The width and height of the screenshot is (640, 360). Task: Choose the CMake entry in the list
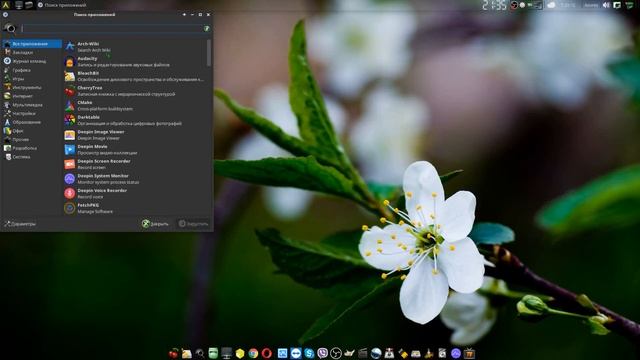point(135,105)
